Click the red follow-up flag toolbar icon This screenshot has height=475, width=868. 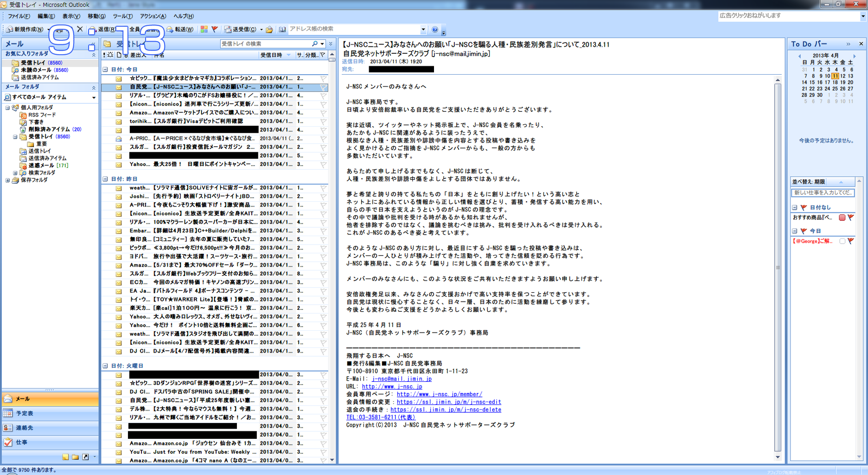(x=215, y=29)
